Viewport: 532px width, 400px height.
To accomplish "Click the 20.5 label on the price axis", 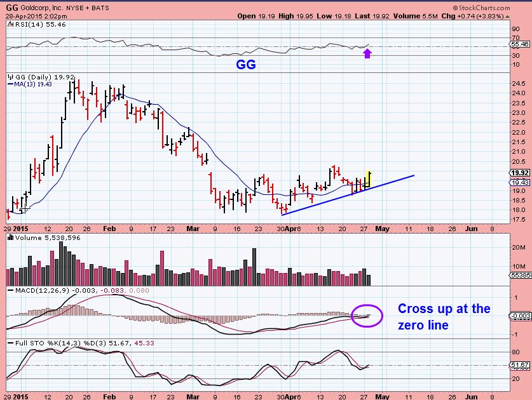I will (519, 161).
